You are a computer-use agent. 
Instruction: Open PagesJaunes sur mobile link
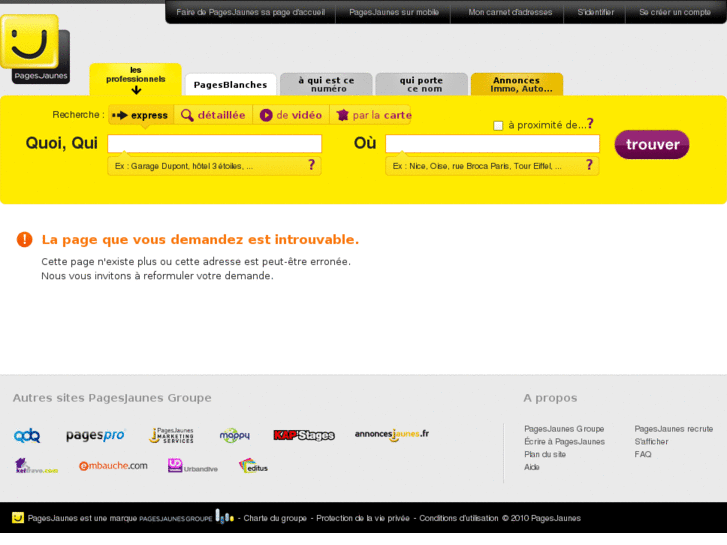394,12
